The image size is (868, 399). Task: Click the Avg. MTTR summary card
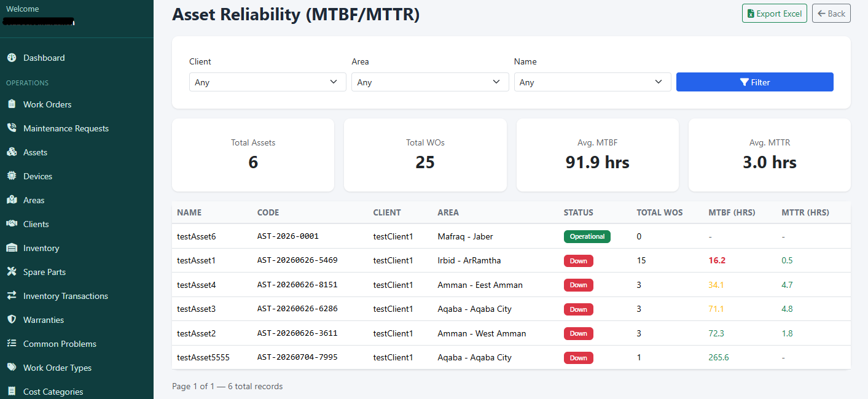pyautogui.click(x=770, y=155)
